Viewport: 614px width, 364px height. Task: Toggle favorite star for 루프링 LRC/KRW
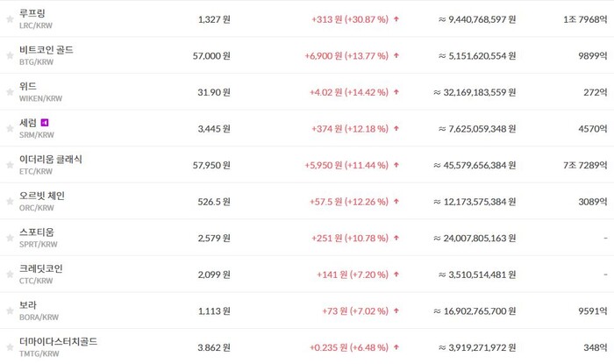click(10, 19)
